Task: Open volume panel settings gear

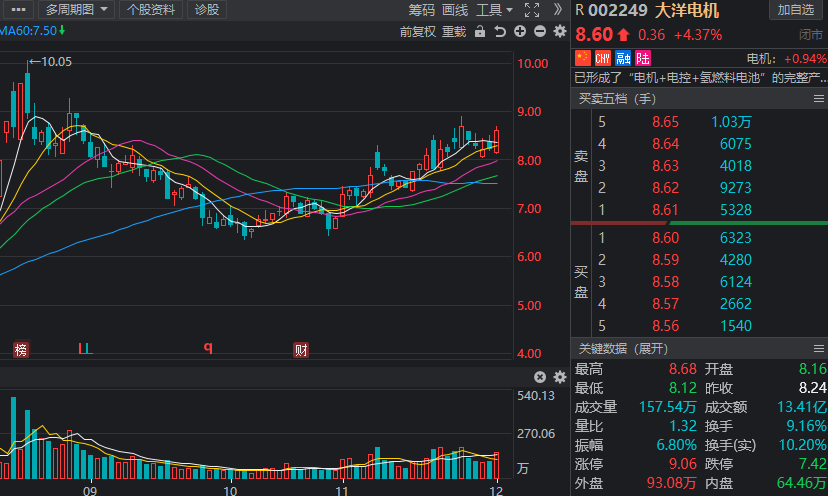Action: (559, 377)
